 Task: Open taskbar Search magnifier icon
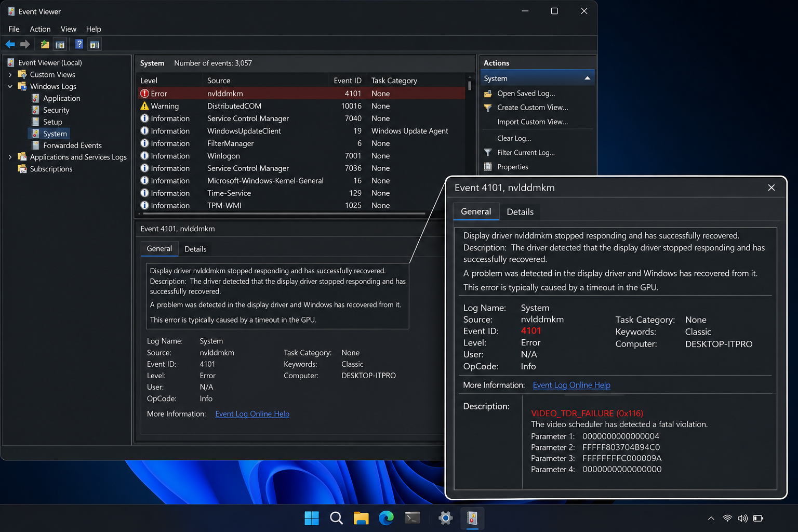[x=336, y=518]
